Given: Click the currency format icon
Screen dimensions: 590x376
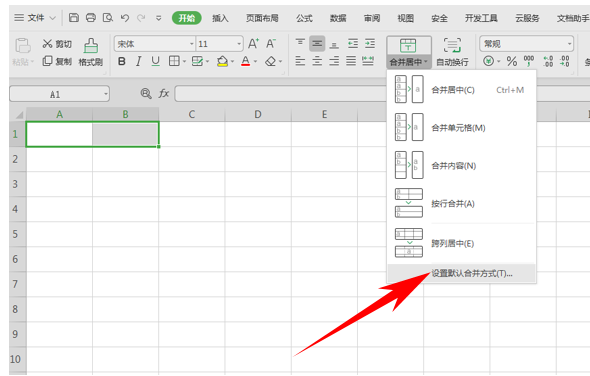Looking at the screenshot, I should (x=488, y=61).
